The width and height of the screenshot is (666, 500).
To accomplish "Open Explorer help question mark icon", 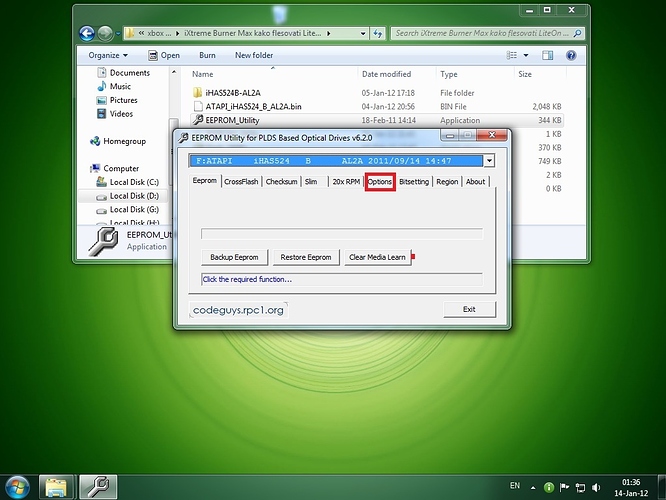I will click(x=571, y=55).
